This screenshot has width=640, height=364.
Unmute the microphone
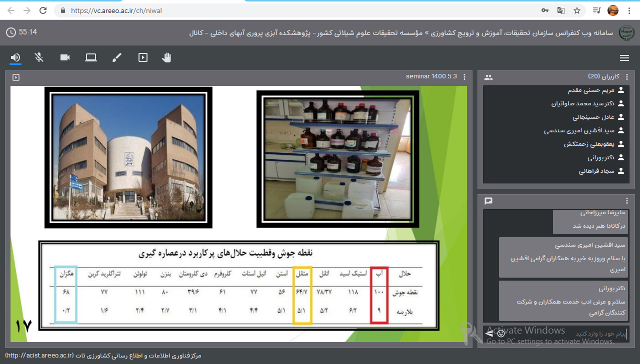(x=39, y=57)
